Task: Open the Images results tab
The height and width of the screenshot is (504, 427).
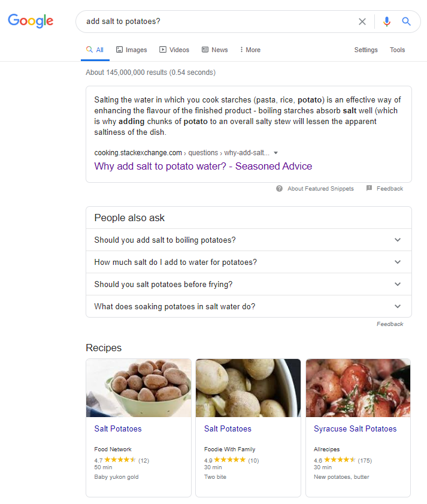Action: 131,50
